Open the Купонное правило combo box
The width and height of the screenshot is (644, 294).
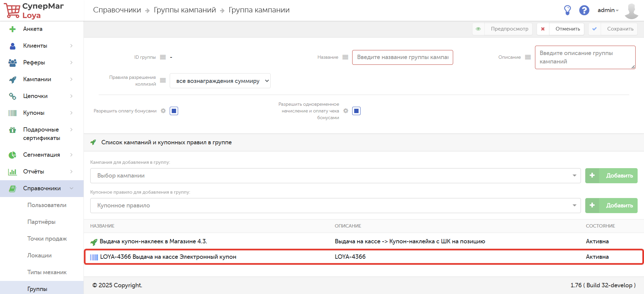point(335,205)
